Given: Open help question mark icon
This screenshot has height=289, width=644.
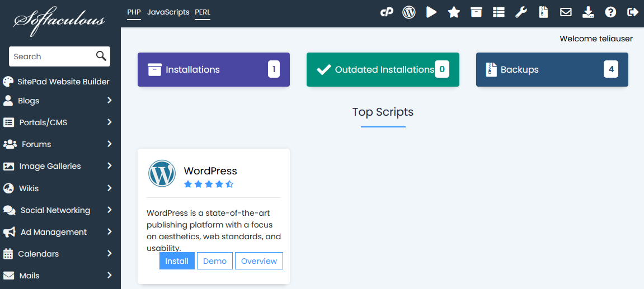Looking at the screenshot, I should point(611,12).
